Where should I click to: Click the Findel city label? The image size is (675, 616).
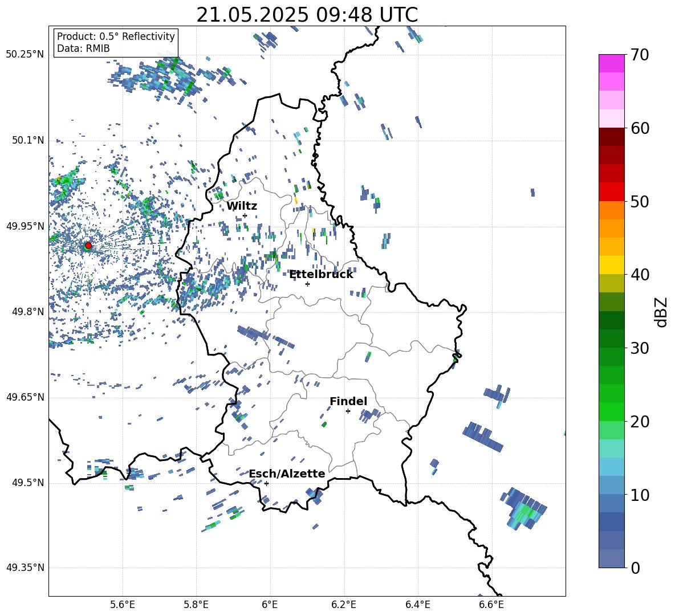(348, 401)
